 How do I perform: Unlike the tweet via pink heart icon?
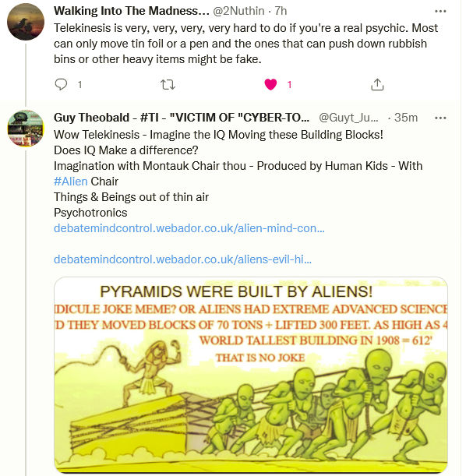click(270, 84)
